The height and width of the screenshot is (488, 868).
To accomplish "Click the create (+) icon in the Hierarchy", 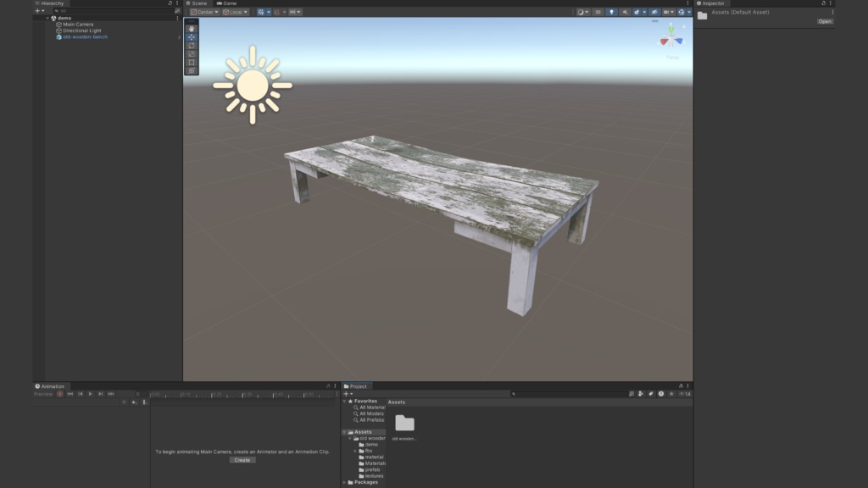I will [36, 12].
